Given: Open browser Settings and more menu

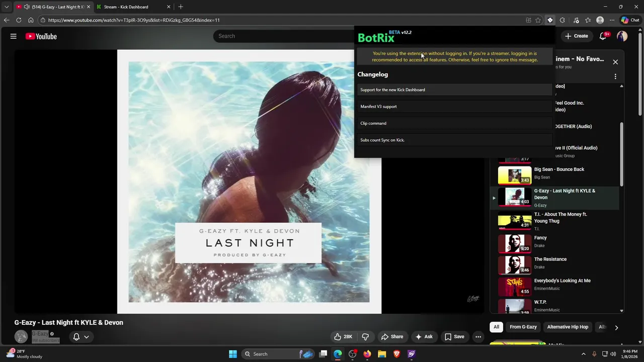Looking at the screenshot, I should click(612, 20).
